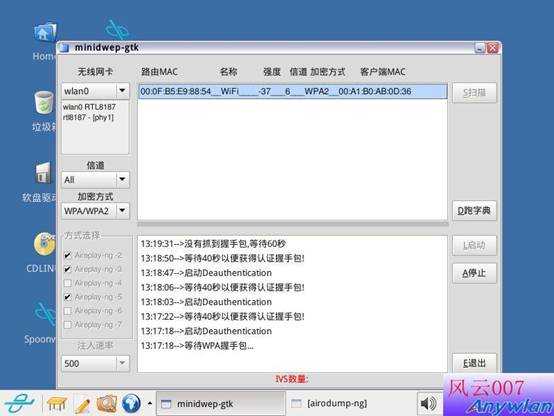
Task: Click the 名称 column header
Action: 228,72
